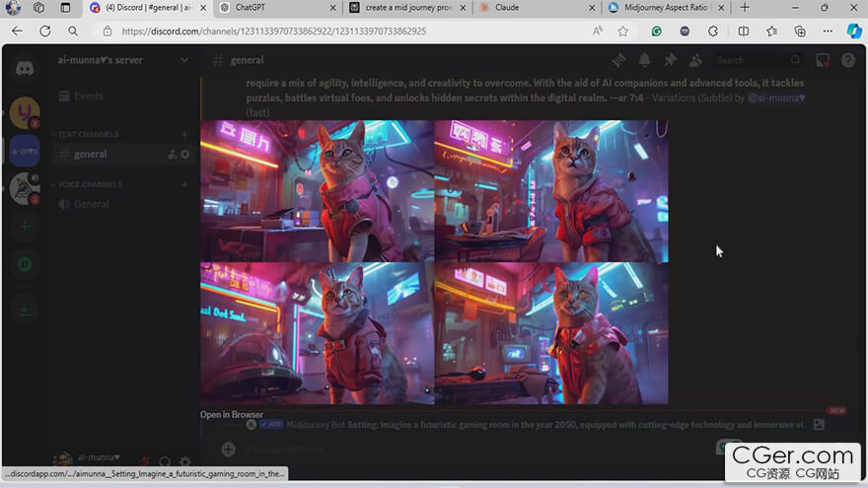868x488 pixels.
Task: Open the Download Apps icon in sidebar
Action: 25,309
